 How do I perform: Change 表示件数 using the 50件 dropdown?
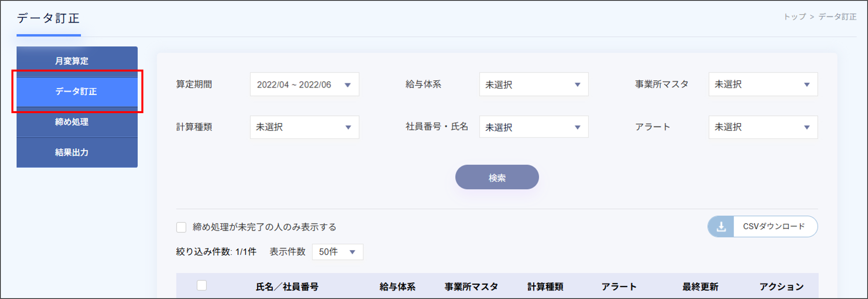(x=337, y=252)
